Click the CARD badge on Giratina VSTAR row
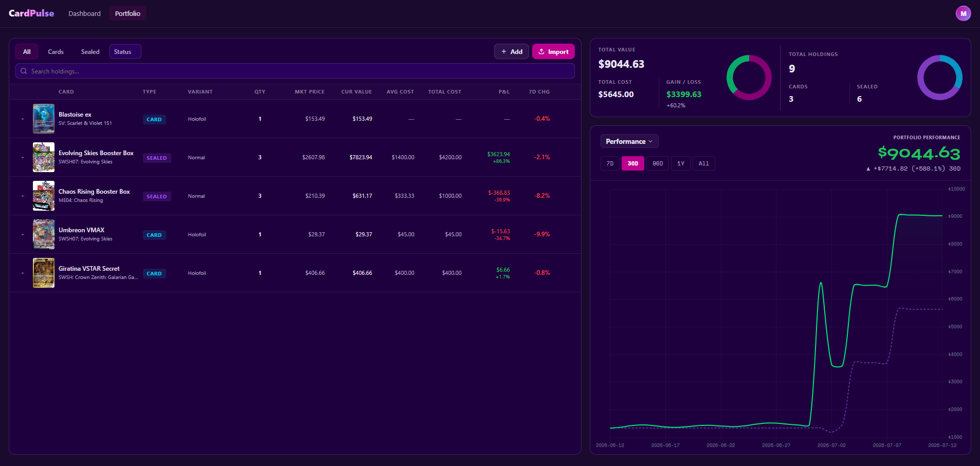 pyautogui.click(x=154, y=273)
